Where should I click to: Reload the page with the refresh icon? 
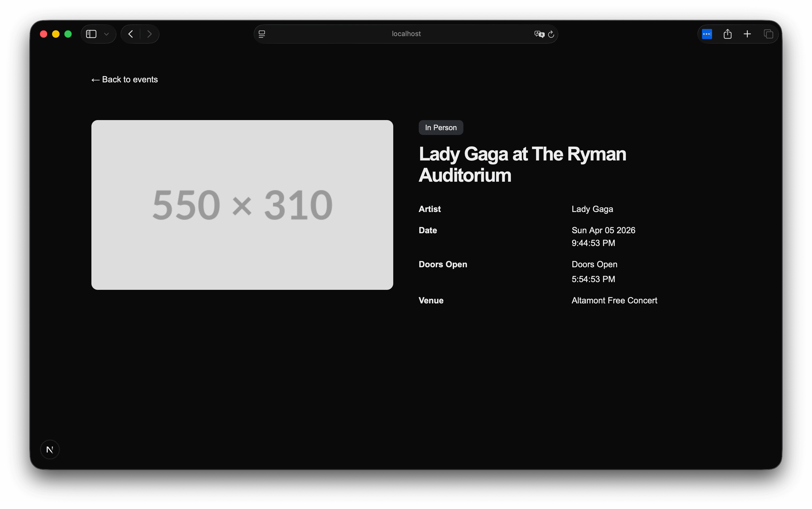click(551, 34)
